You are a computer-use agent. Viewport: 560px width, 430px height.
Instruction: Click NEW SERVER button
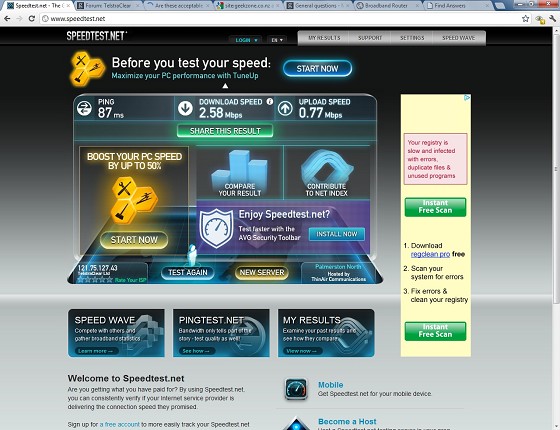tap(262, 272)
